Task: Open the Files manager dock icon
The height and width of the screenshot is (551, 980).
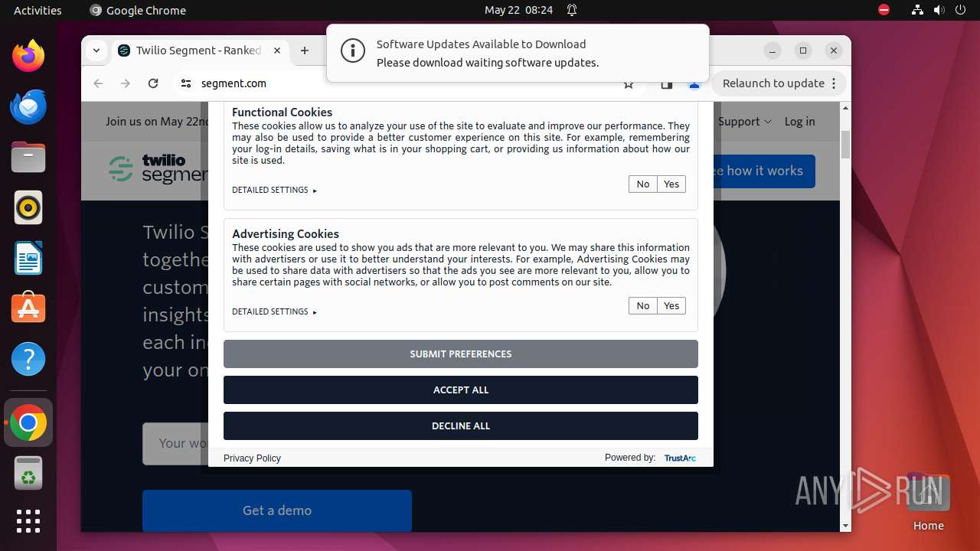Action: coord(28,157)
